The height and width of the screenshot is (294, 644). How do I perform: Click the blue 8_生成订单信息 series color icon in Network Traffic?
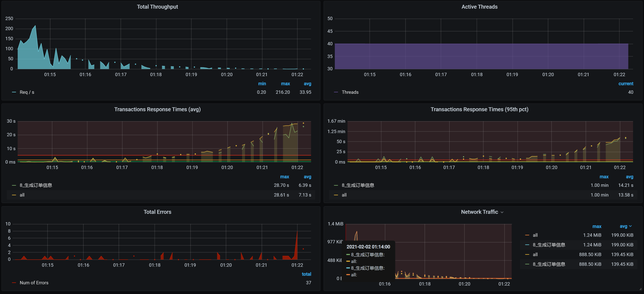click(x=527, y=245)
